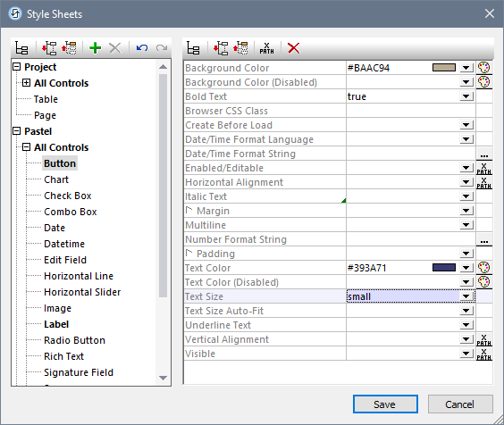
Task: Select Check Box in the controls tree
Action: pos(68,196)
